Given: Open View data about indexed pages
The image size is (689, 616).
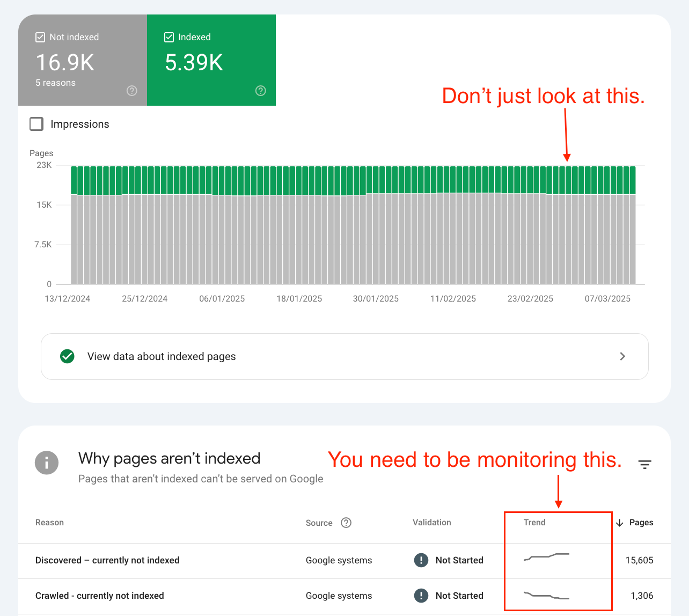Looking at the screenshot, I should tap(344, 356).
